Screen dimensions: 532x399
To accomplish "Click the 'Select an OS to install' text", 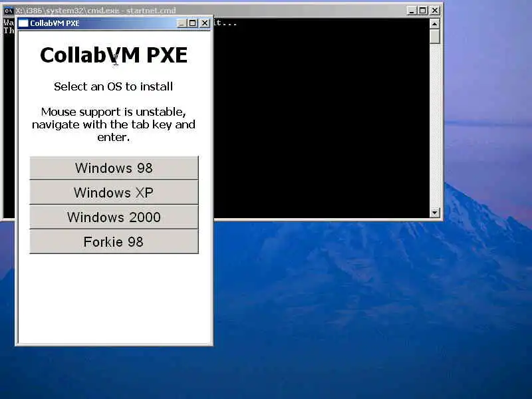I will [113, 86].
